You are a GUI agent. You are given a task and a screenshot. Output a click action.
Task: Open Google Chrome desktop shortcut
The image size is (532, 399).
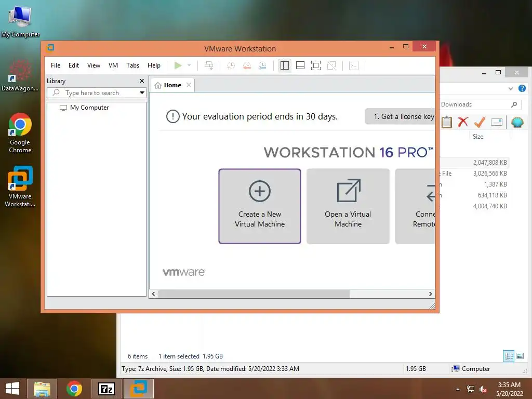click(20, 133)
